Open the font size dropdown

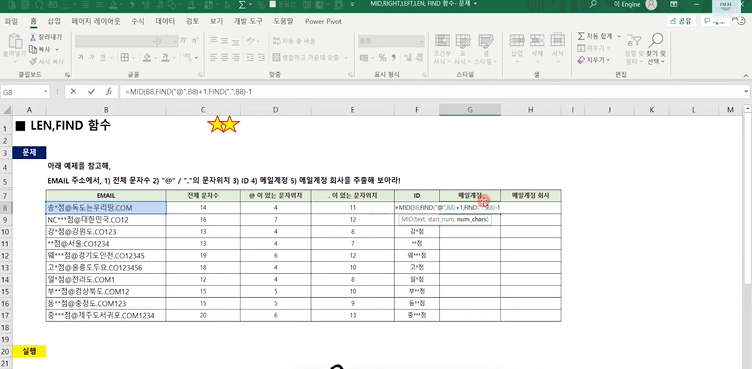175,41
